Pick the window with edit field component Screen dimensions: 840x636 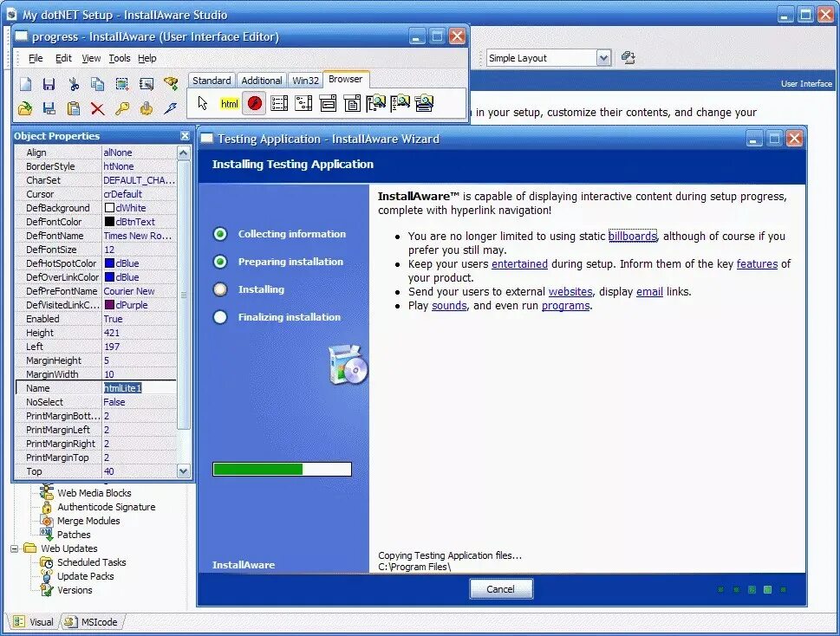328,103
